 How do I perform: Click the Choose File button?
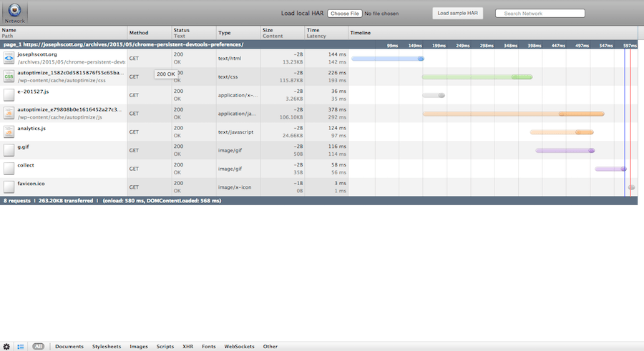pos(345,14)
